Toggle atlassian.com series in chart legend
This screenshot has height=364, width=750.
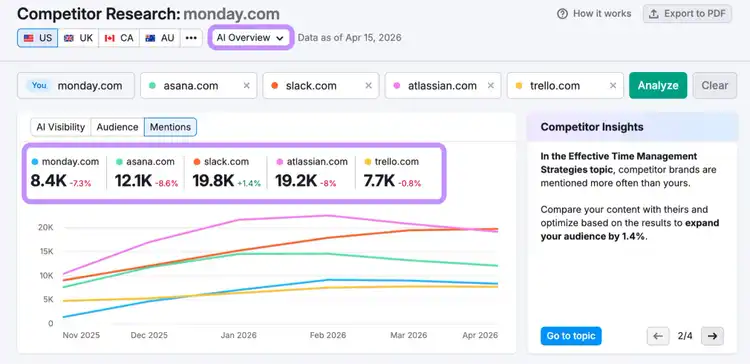pos(312,162)
